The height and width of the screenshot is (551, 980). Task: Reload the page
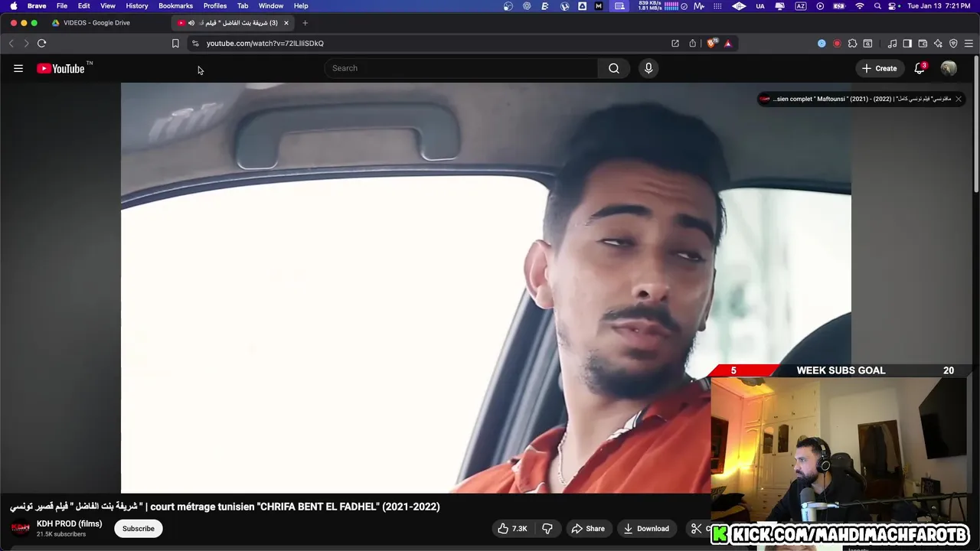pyautogui.click(x=42, y=44)
